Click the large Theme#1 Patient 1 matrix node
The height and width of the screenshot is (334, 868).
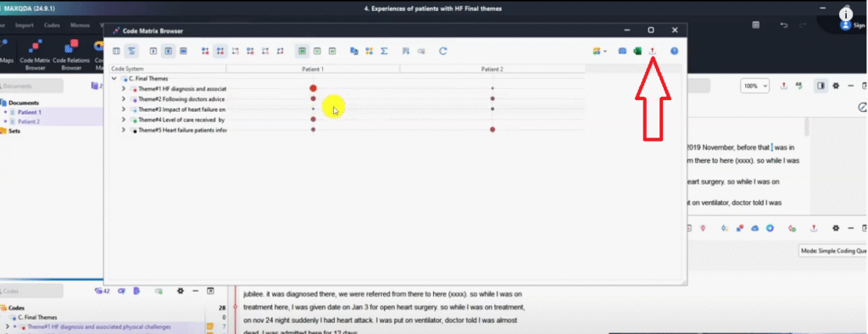point(313,88)
